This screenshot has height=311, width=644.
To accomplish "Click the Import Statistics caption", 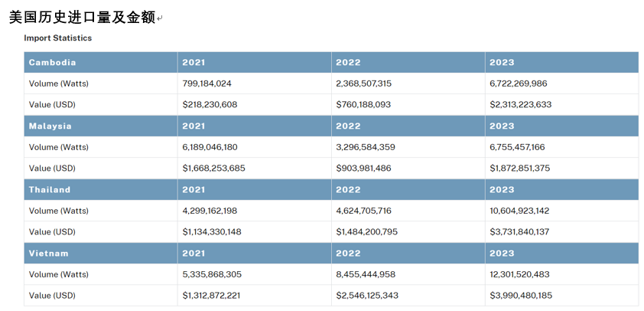I will coord(57,38).
